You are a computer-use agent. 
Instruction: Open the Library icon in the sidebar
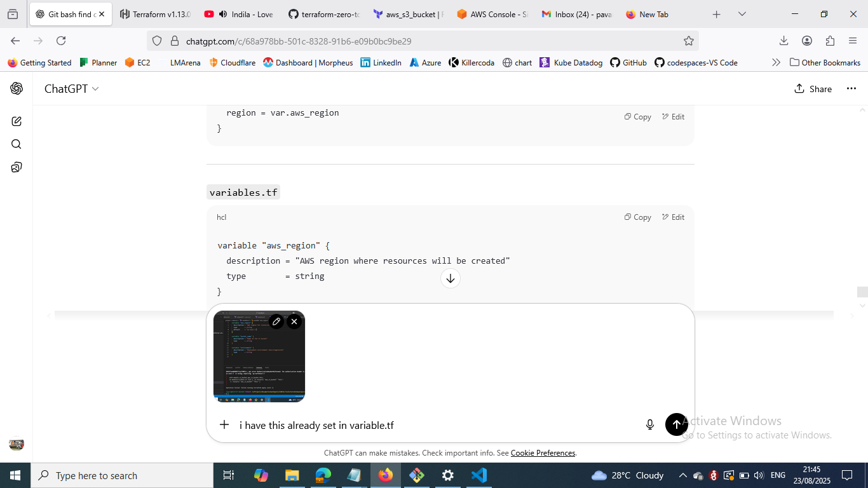17,168
